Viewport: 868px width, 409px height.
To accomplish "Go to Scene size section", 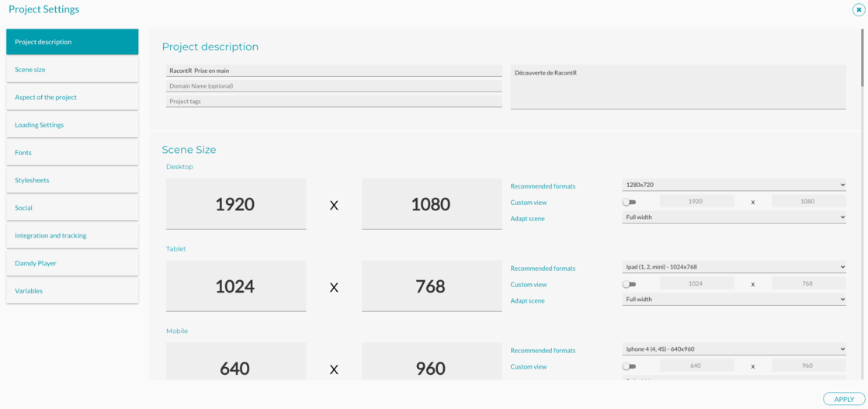I will tap(72, 70).
